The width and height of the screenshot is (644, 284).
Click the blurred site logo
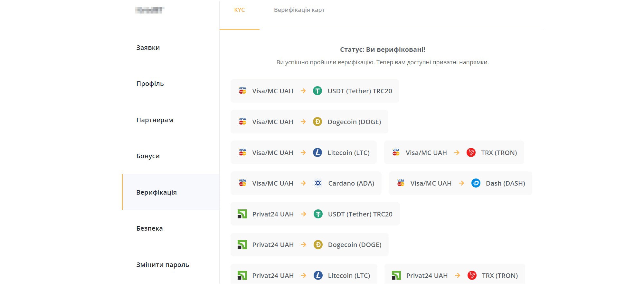click(x=150, y=10)
